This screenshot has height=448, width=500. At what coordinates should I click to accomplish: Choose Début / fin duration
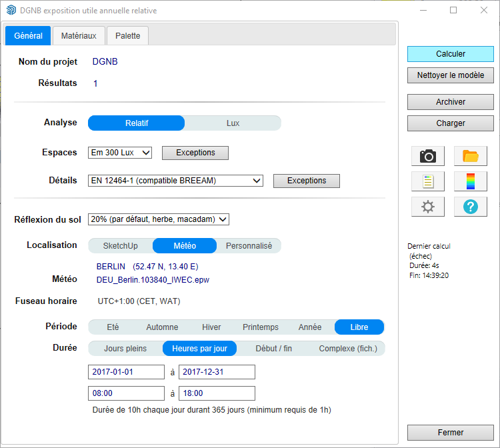273,349
